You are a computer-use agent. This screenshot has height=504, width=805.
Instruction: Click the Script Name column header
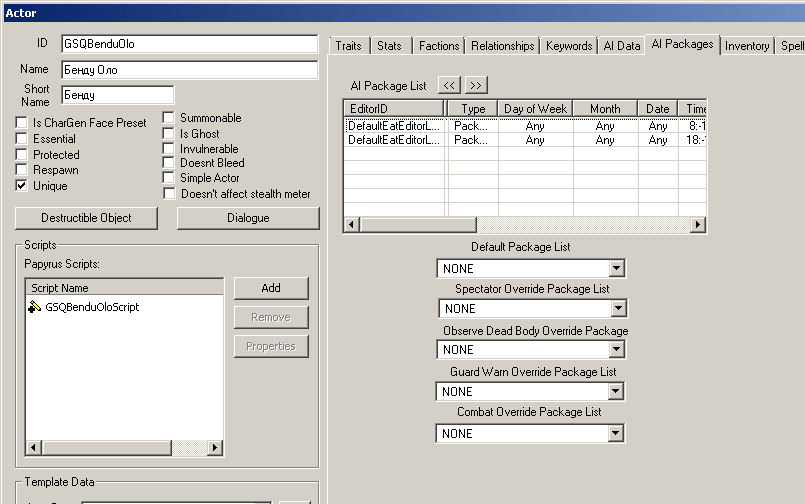pos(124,288)
